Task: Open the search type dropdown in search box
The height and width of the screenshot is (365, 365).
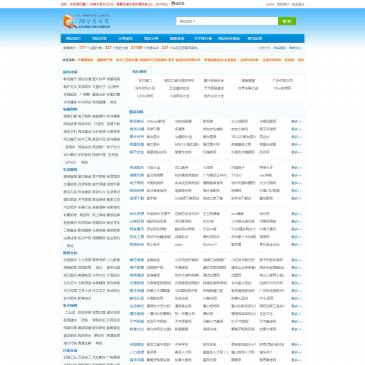Action: (x=187, y=21)
